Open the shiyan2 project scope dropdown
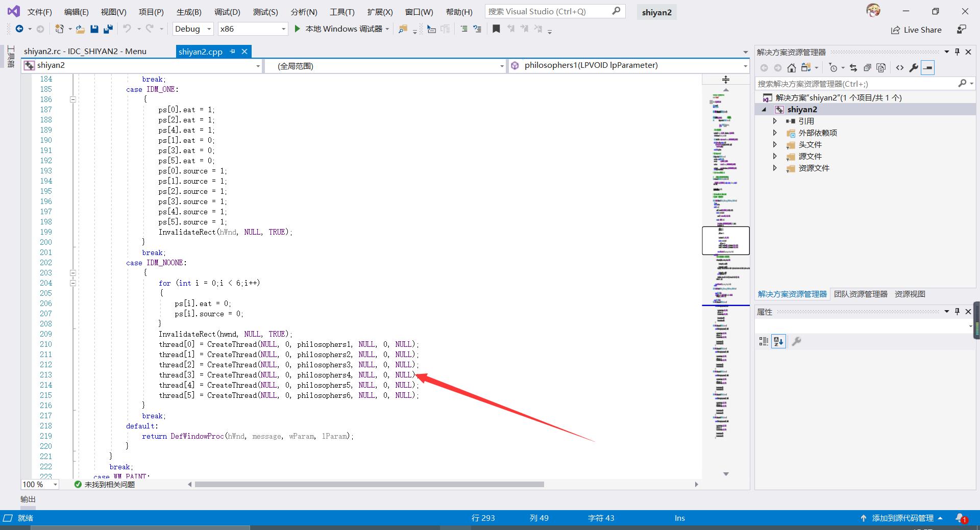The width and height of the screenshot is (980, 530). [x=258, y=66]
